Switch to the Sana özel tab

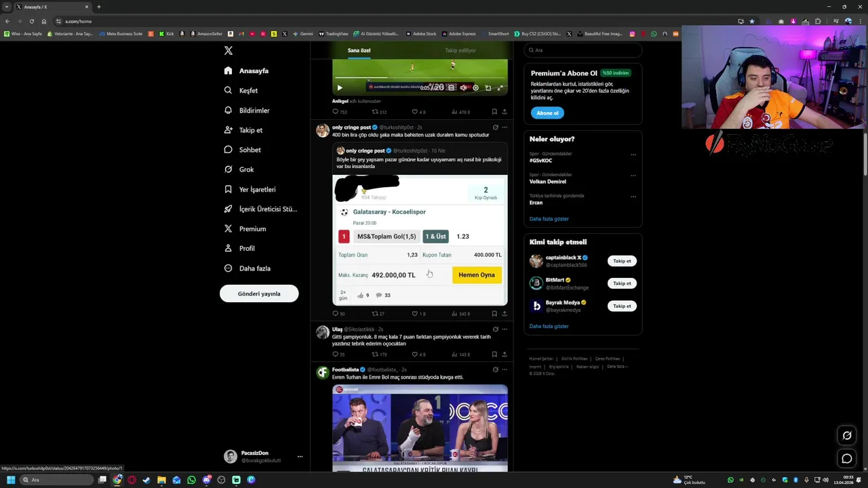359,50
